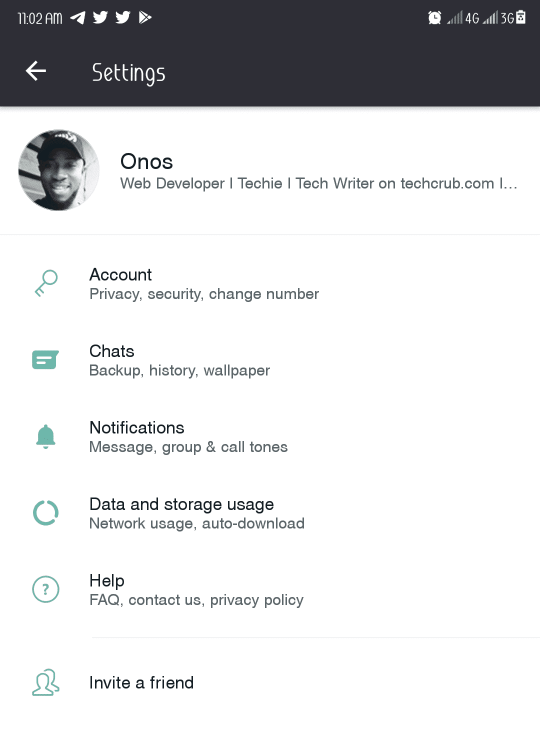
Task: Tap the Invite a friend people icon
Action: 45,682
